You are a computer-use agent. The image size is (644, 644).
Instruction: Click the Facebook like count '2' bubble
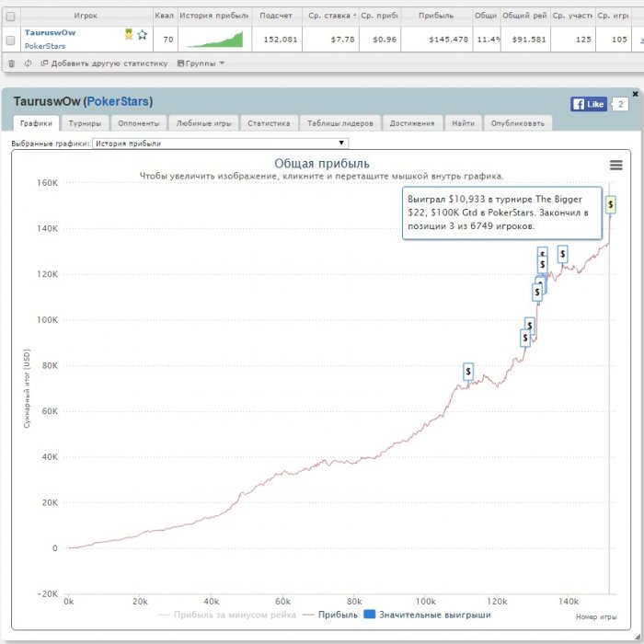(x=620, y=104)
